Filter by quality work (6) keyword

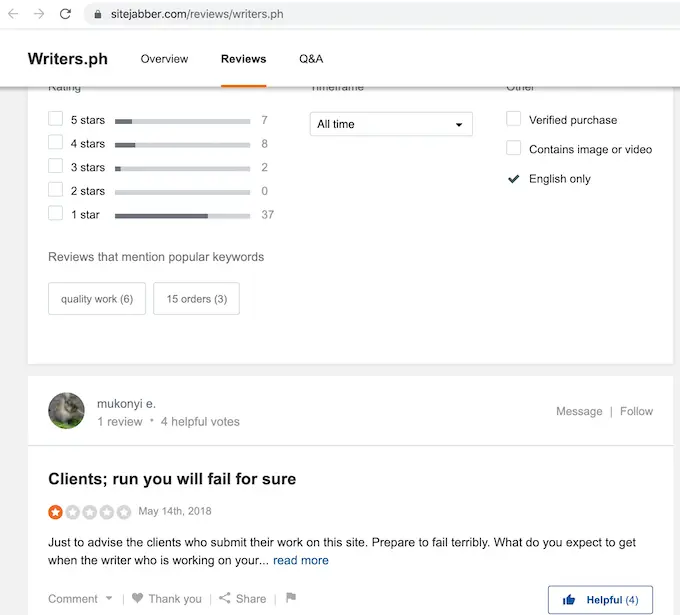point(97,299)
